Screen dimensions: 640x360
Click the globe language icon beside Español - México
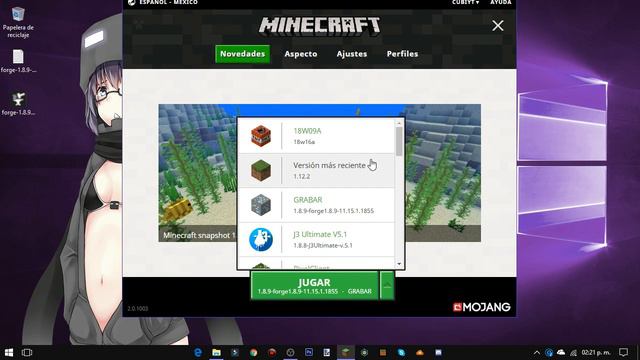[131, 2]
